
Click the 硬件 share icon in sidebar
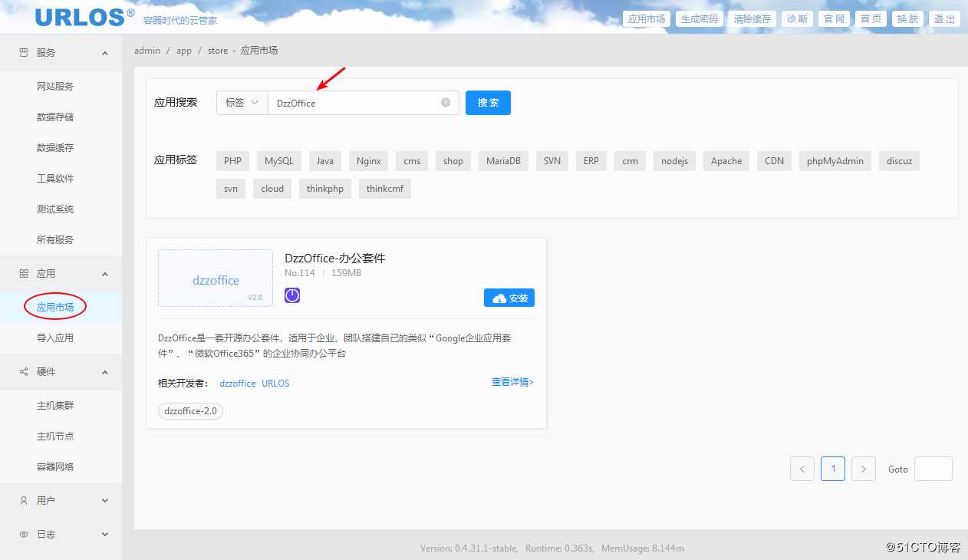click(x=23, y=371)
